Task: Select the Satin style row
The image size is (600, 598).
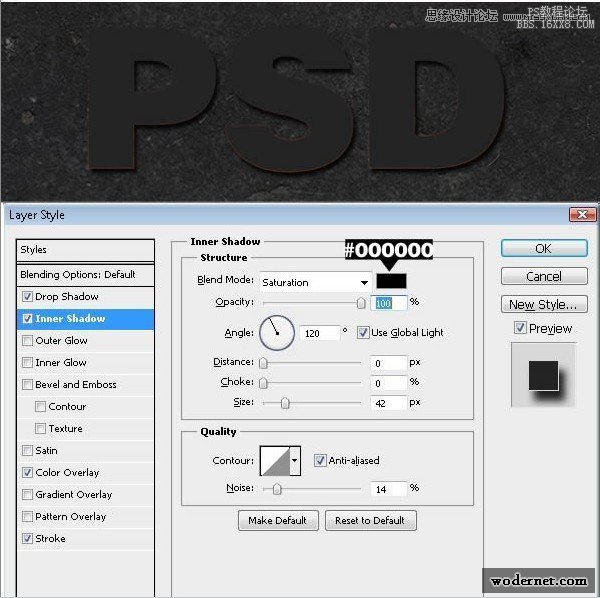Action: [x=85, y=450]
